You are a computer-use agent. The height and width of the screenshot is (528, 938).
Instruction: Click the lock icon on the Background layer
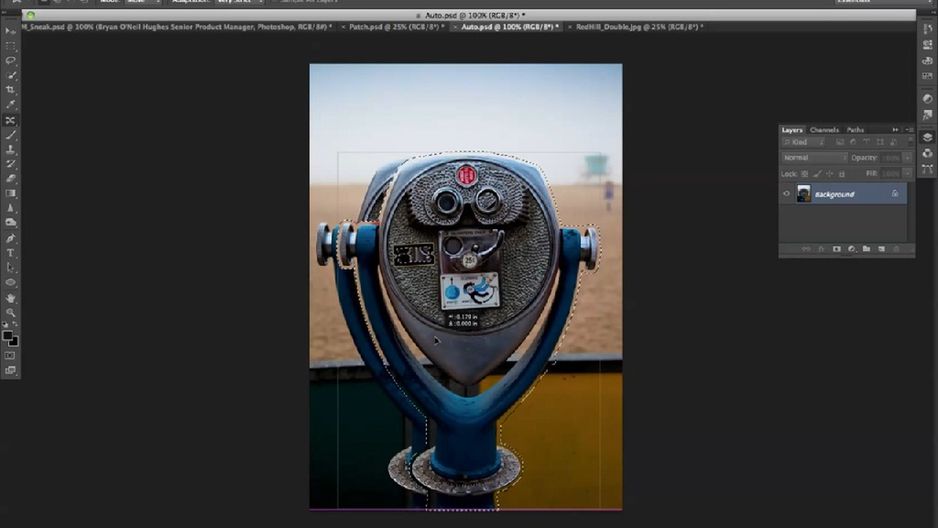(895, 194)
